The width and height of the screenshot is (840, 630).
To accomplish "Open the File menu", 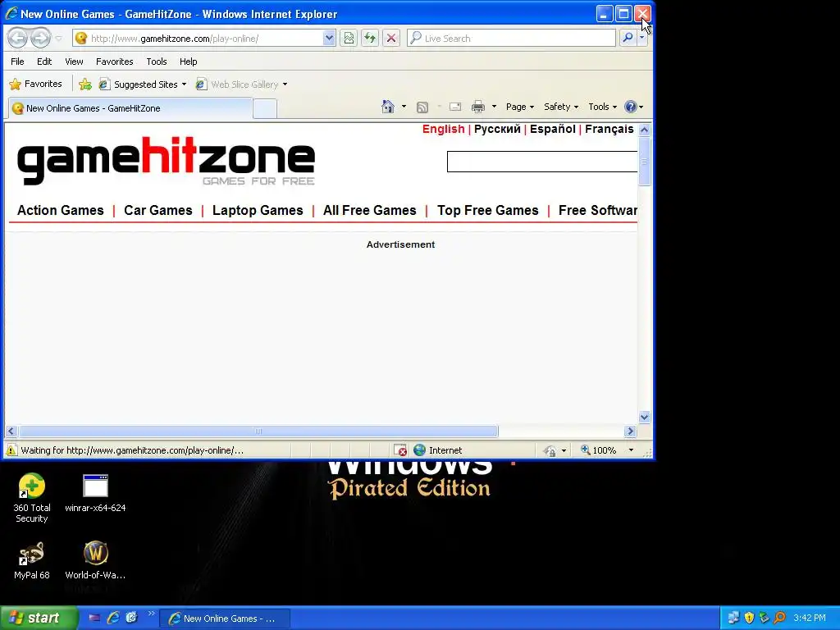I will tap(17, 62).
